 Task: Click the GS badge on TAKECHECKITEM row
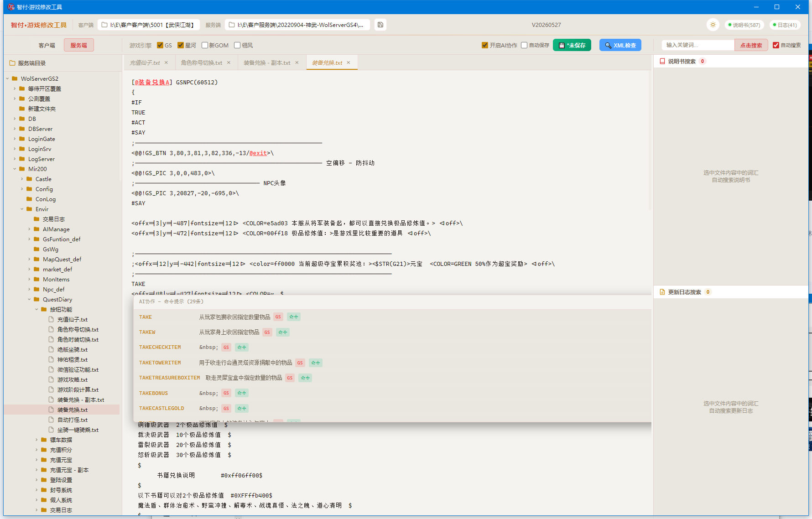(226, 348)
